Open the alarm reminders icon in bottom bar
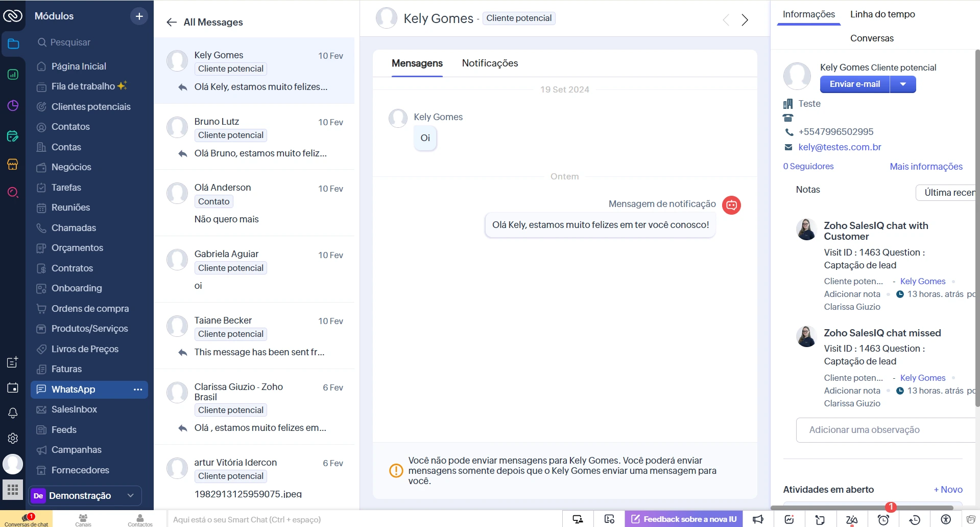 point(883,519)
